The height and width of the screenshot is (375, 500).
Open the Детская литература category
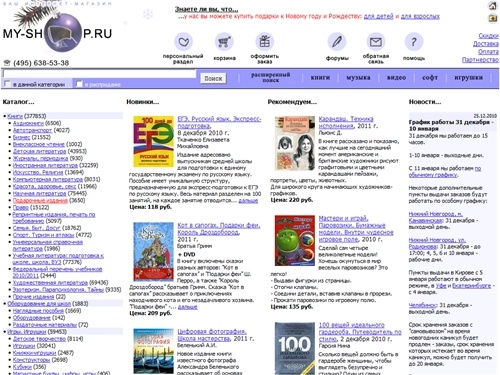pyautogui.click(x=39, y=151)
